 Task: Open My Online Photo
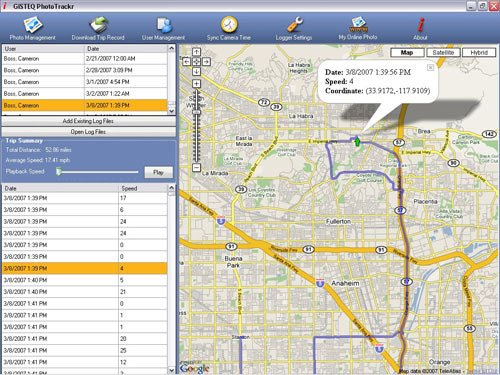pos(358,29)
